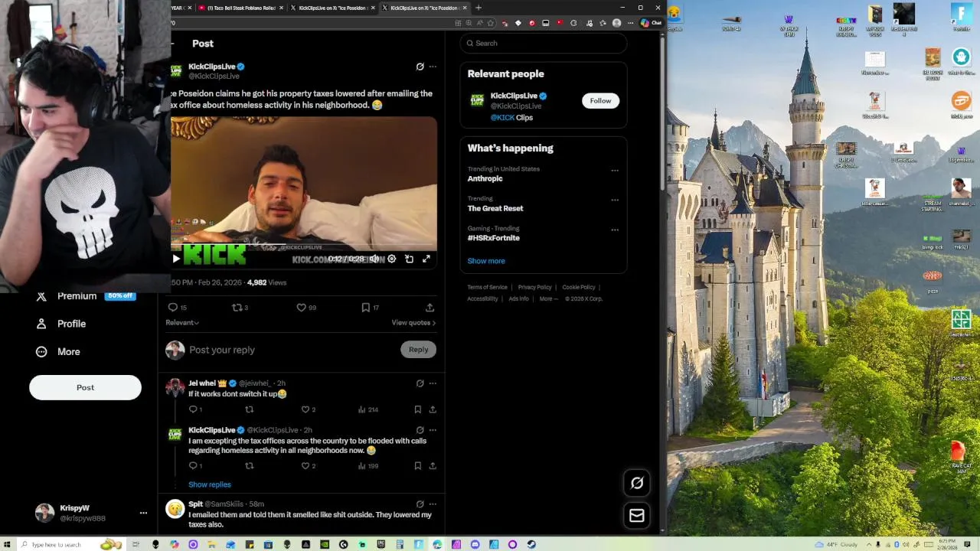Image resolution: width=980 pixels, height=551 pixels.
Task: Click the Windows Start button
Action: [x=6, y=544]
